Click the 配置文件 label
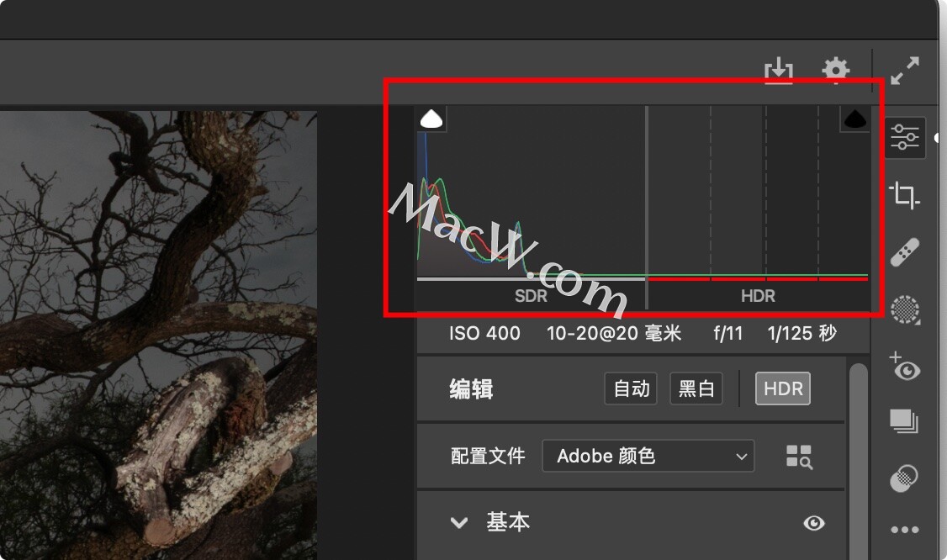 pyautogui.click(x=488, y=456)
